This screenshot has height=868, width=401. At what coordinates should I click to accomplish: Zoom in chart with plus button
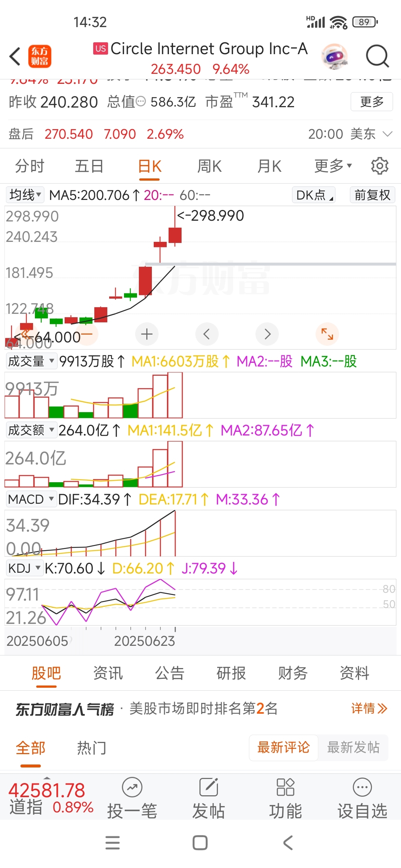(x=147, y=334)
